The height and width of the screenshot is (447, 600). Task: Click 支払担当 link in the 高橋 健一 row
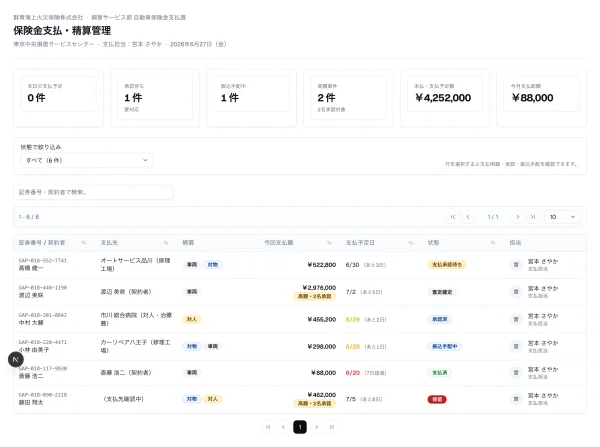[538, 269]
